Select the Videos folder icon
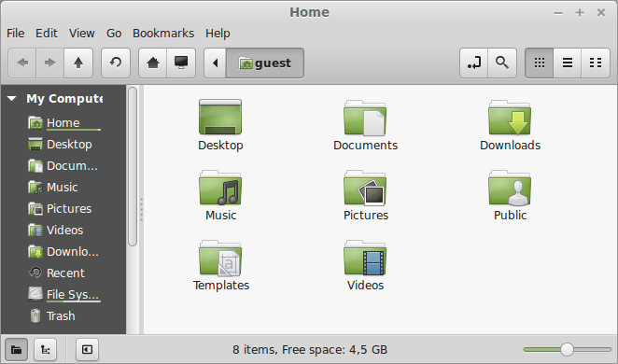 [365, 258]
